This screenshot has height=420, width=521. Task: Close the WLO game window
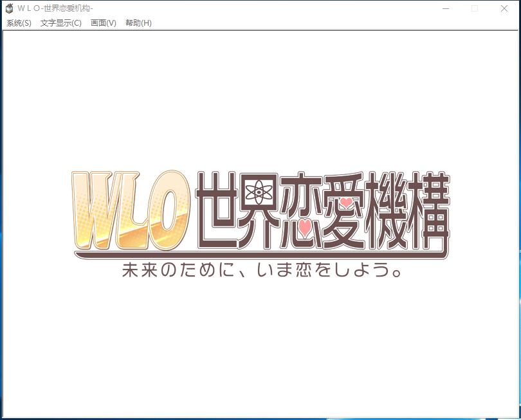tap(504, 8)
